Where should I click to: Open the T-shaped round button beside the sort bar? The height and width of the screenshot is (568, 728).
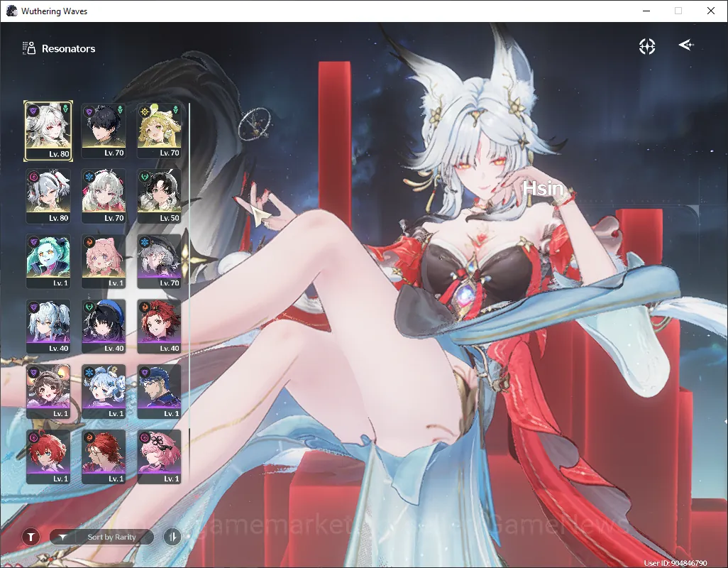pos(31,537)
